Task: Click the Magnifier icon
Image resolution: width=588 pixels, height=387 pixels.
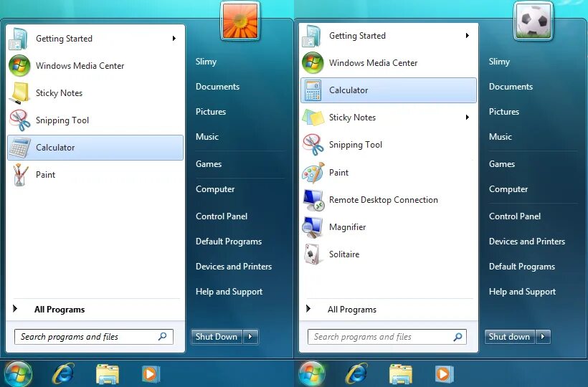Action: (313, 227)
